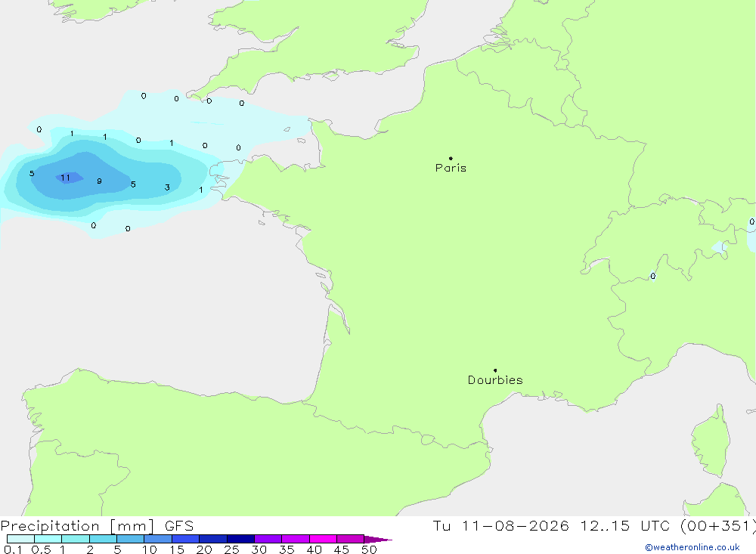Click the '11' mm peak precipitation value
Screen dimensions: 756x554
pyautogui.click(x=66, y=178)
